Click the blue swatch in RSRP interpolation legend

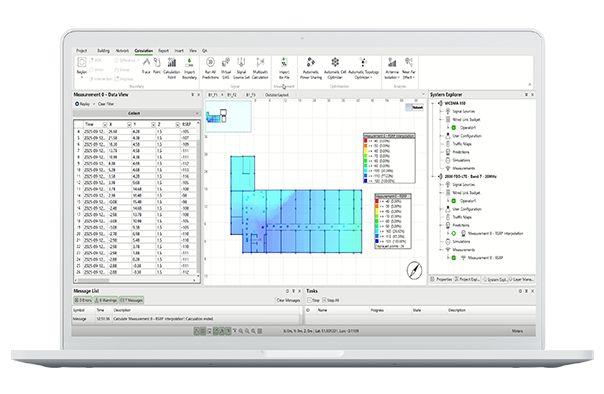(x=366, y=181)
